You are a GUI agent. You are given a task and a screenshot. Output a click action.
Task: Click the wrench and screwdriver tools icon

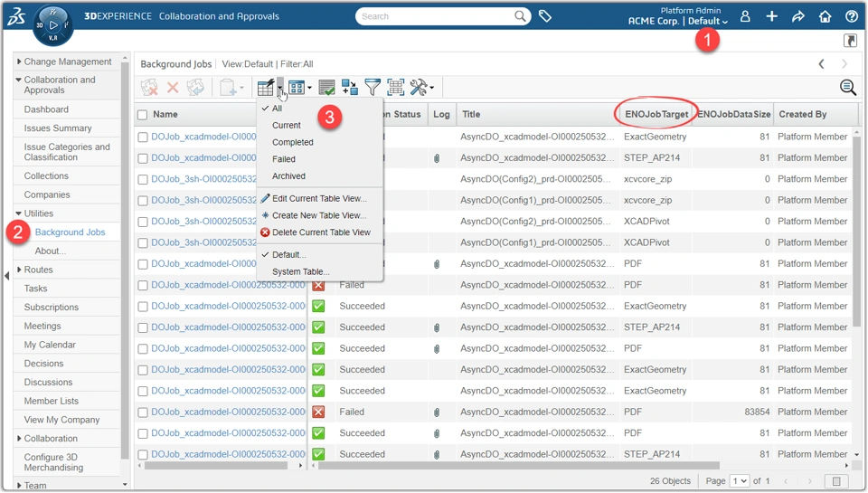419,87
